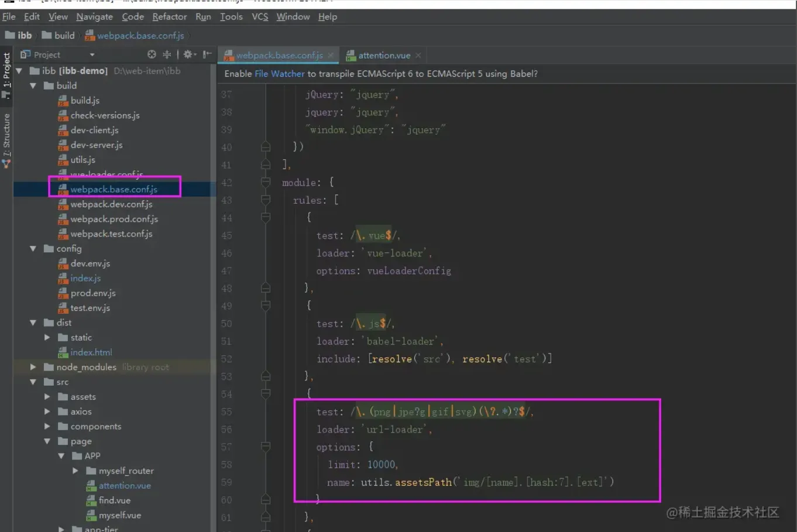The height and width of the screenshot is (532, 797).
Task: Click the utils.js file icon
Action: coord(63,160)
